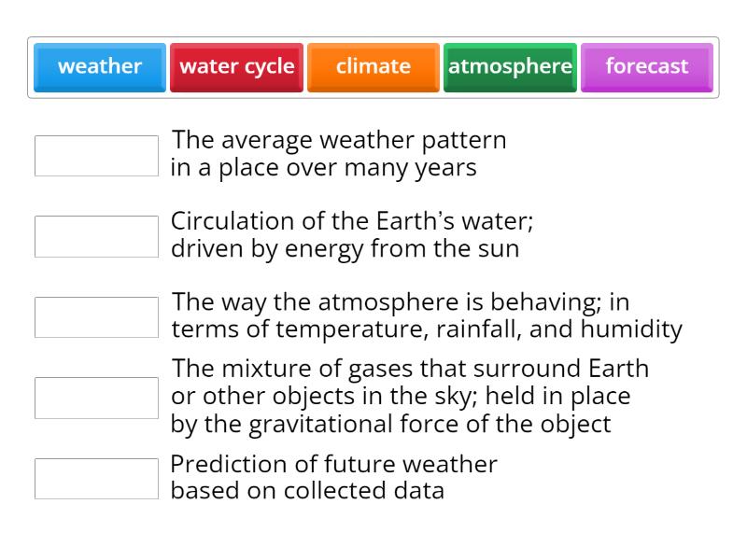747x560 pixels.
Task: Click the answer box beside the atmosphere behavior definition
Action: point(94,316)
